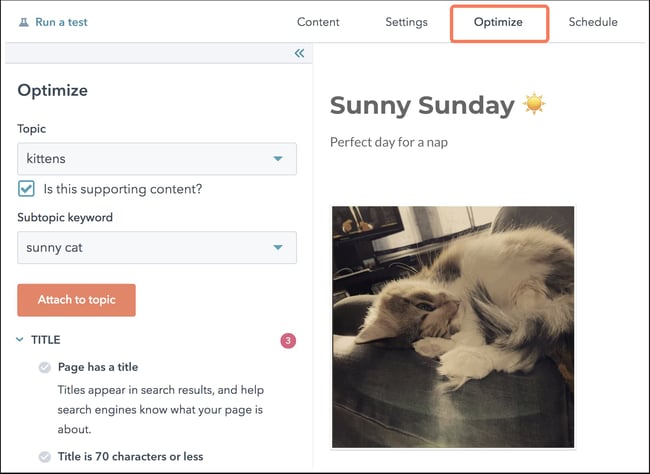Click the check icon beside Page has a title

coord(45,368)
